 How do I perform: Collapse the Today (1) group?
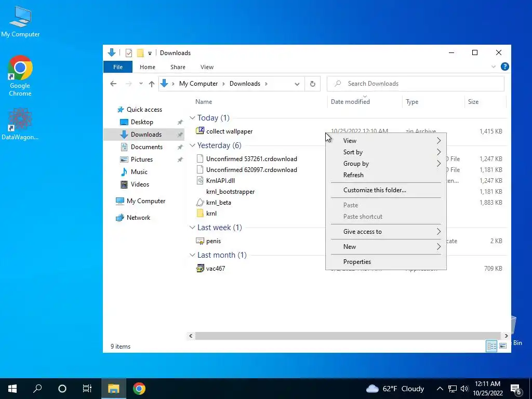(x=192, y=118)
